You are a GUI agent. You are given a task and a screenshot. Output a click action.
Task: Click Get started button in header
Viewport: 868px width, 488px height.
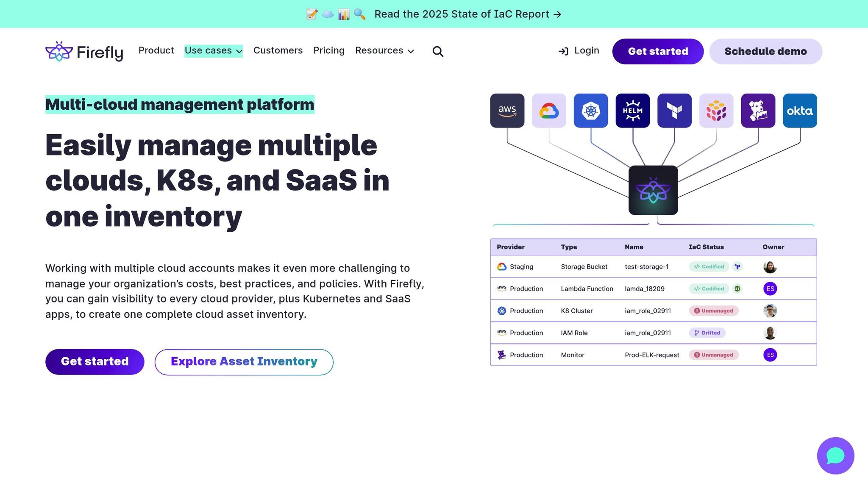pos(658,51)
